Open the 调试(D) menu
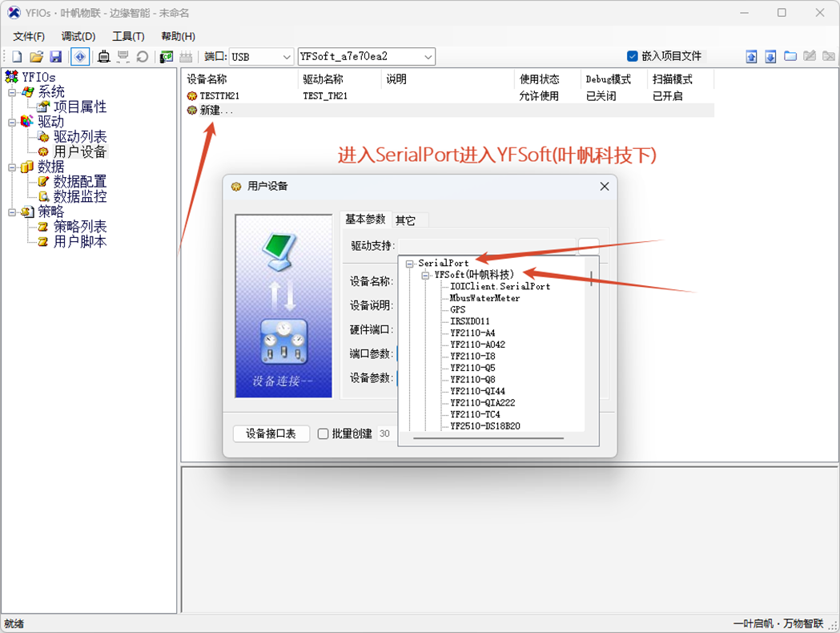Screen dimensions: 840x633 pos(78,36)
